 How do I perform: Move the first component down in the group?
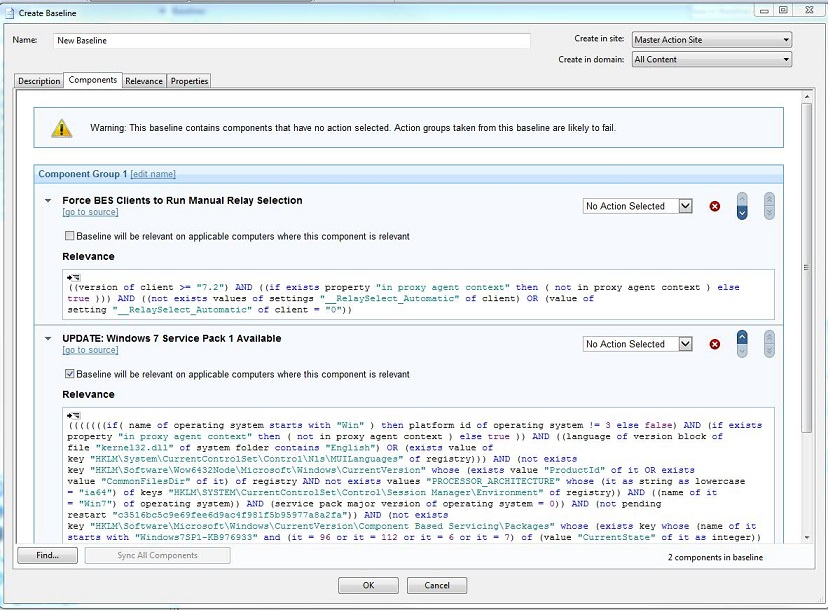click(741, 213)
